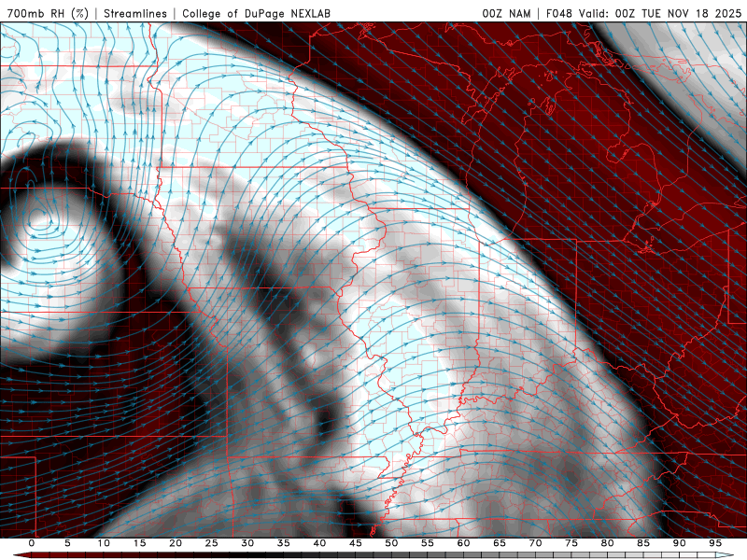747x560 pixels.
Task: Click the colorbar label "35"
Action: click(284, 543)
